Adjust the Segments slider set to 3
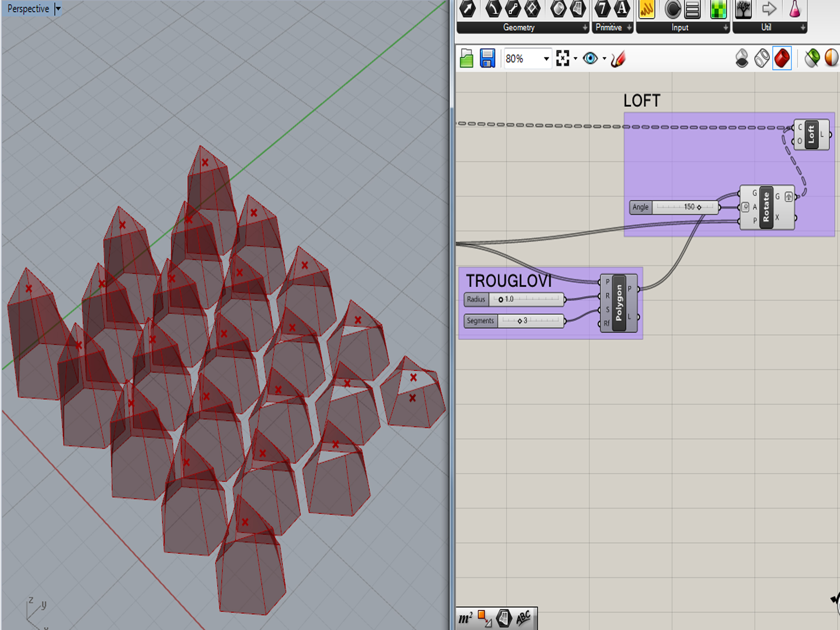840x630 pixels. click(x=514, y=321)
